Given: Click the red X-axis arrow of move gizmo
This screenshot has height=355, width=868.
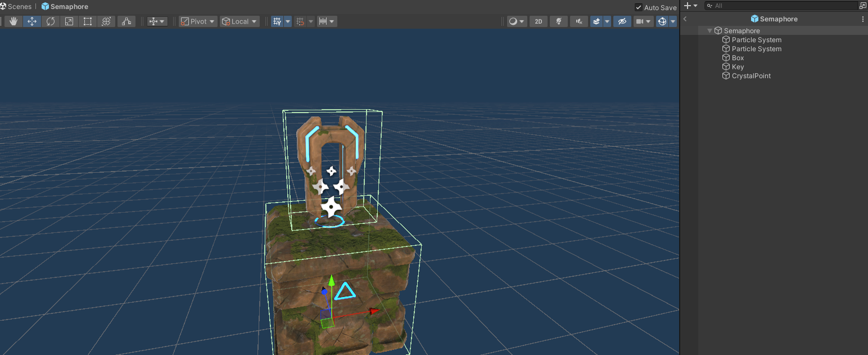Looking at the screenshot, I should [x=373, y=311].
